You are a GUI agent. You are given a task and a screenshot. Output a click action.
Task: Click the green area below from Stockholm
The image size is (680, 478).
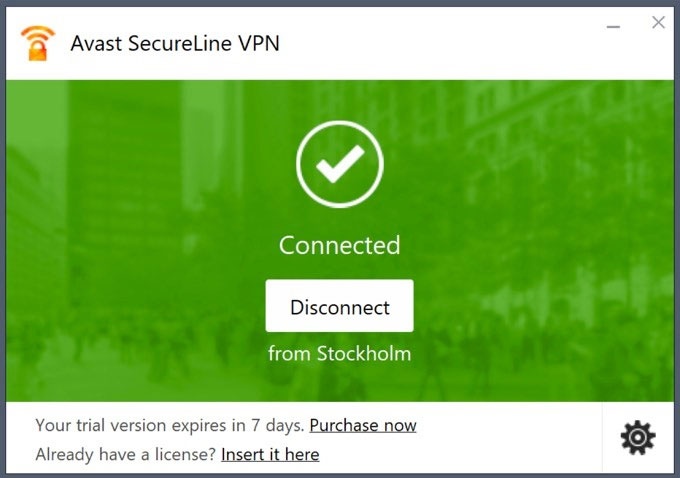(339, 385)
